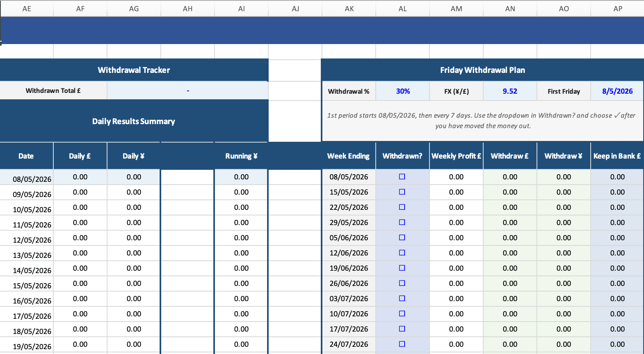The height and width of the screenshot is (354, 644).
Task: Select the Week Ending cell 24/07/2026
Action: click(349, 344)
